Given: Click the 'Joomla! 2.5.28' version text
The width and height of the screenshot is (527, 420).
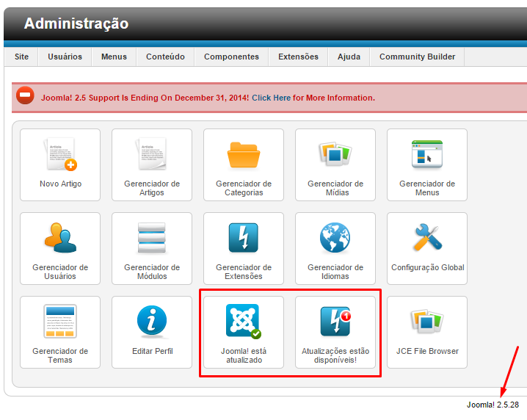Looking at the screenshot, I should point(493,405).
